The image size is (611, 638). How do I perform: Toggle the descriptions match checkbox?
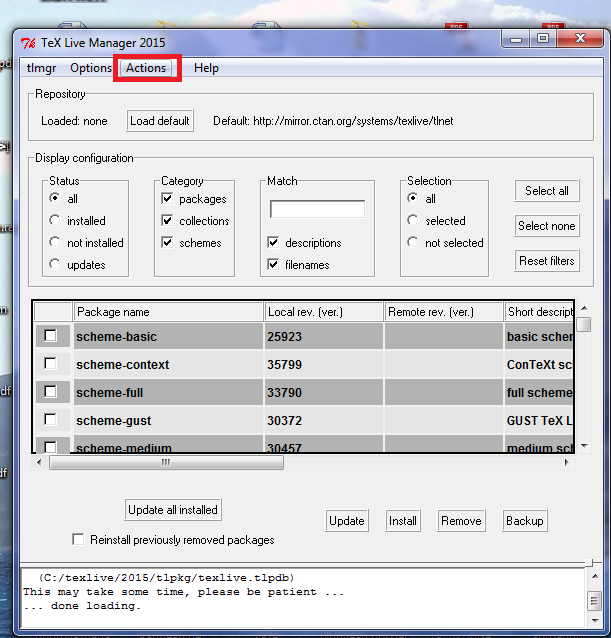coord(273,243)
